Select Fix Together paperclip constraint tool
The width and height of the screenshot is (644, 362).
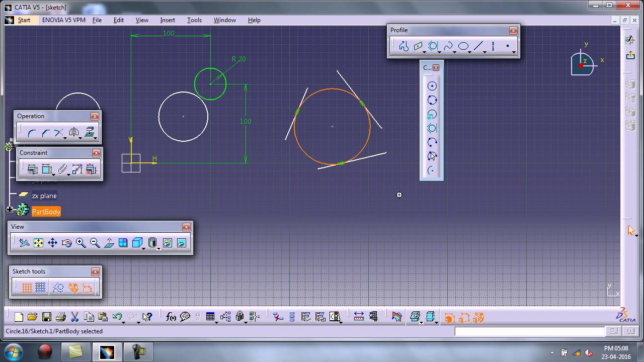coord(62,169)
